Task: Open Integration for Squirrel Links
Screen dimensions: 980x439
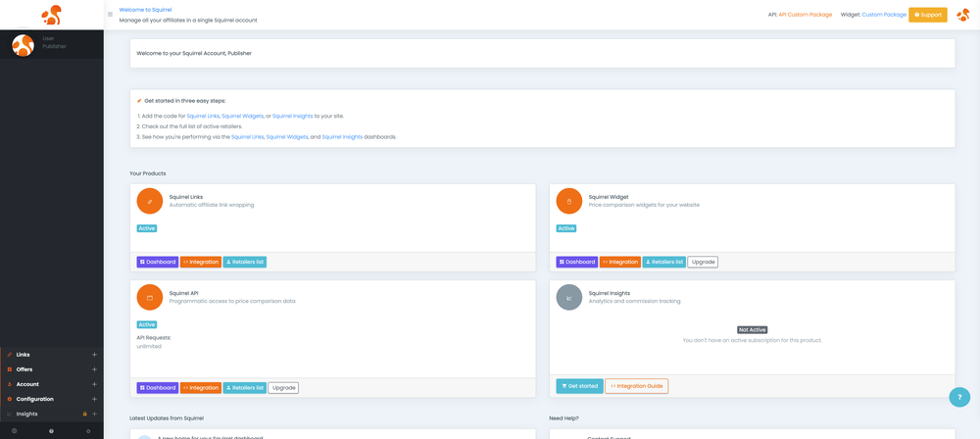Action: (x=201, y=262)
